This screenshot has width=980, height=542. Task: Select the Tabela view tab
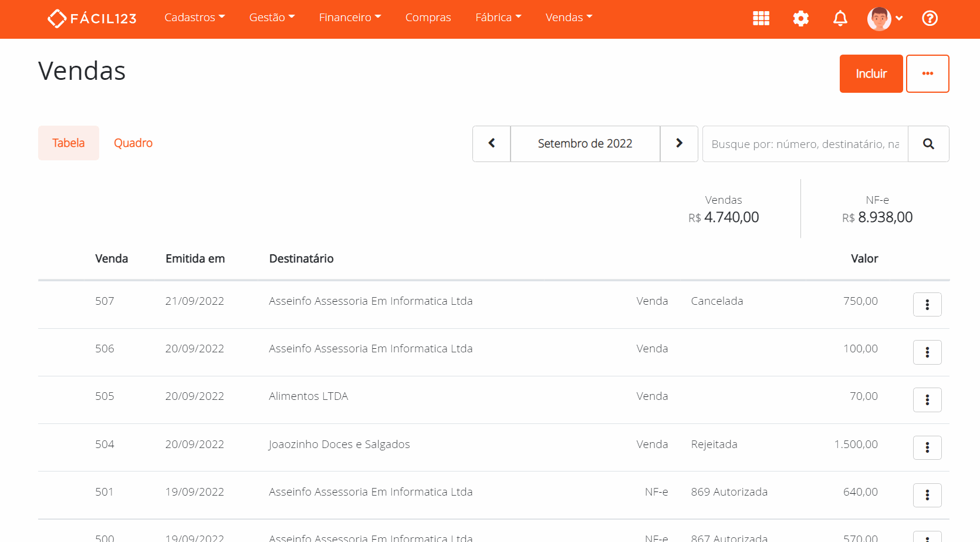69,143
